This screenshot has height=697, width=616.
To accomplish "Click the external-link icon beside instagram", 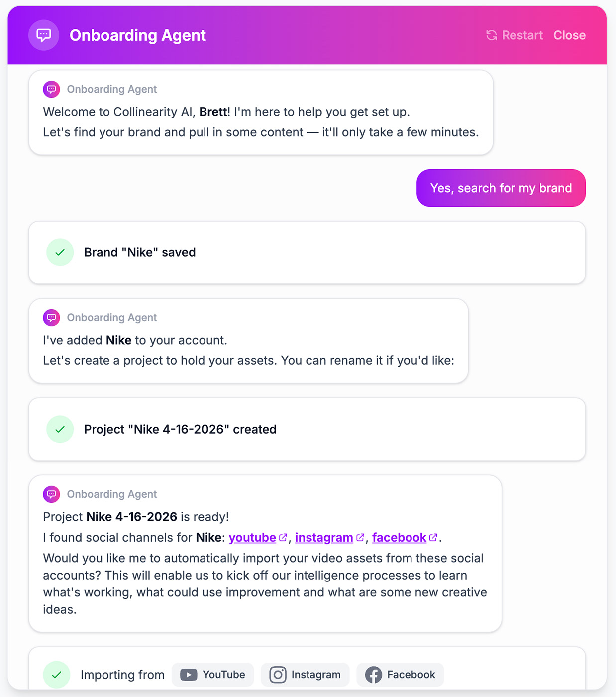I will pyautogui.click(x=360, y=537).
